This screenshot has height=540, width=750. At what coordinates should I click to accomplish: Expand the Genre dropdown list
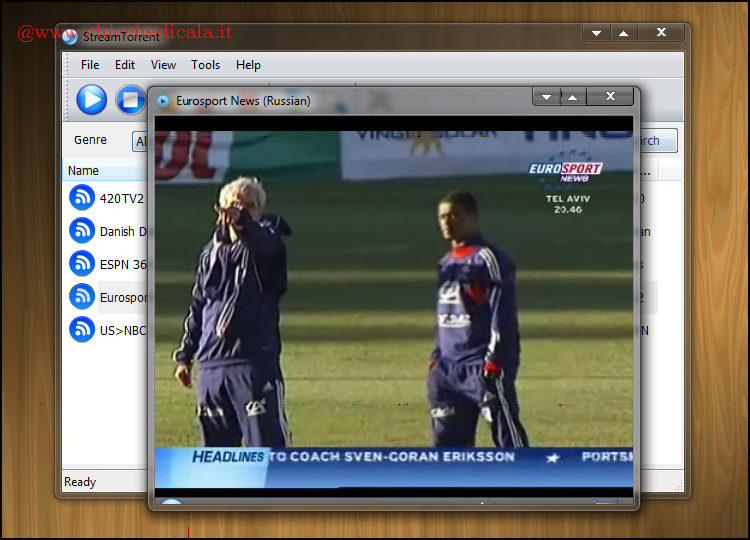click(140, 141)
